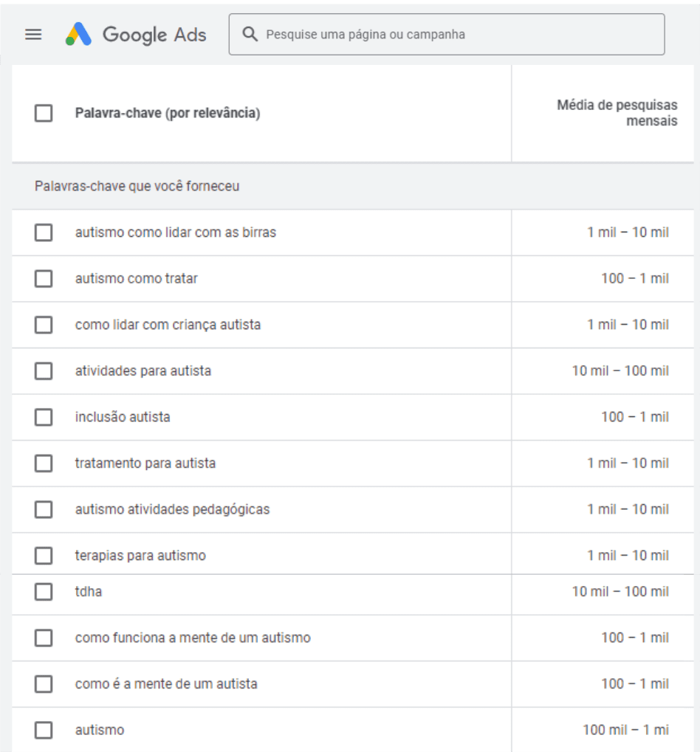Check the 'autismo' keyword checkbox
This screenshot has height=752, width=700.
[x=44, y=731]
